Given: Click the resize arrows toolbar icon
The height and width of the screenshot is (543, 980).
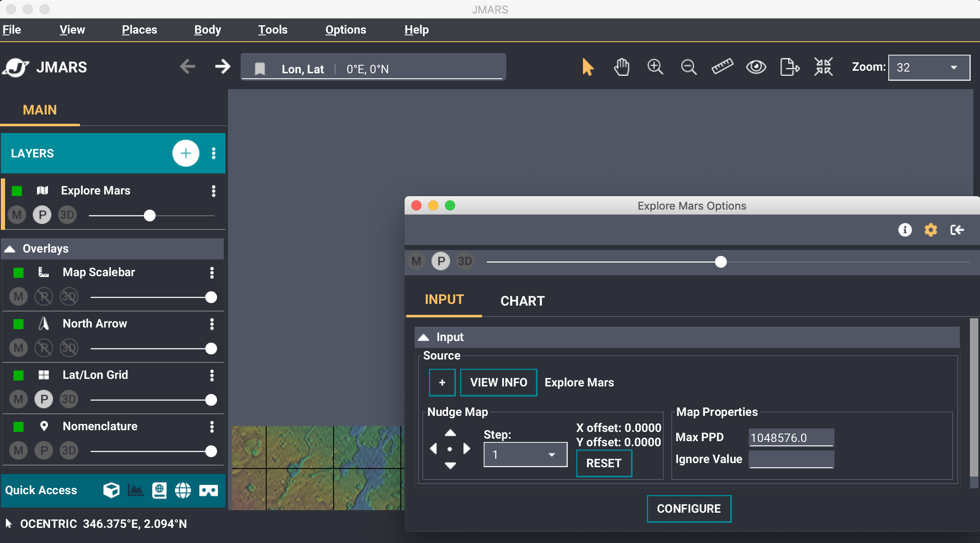Looking at the screenshot, I should point(823,67).
